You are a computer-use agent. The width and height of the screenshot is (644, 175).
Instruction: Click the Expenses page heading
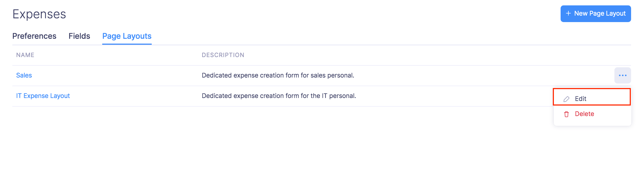click(39, 14)
